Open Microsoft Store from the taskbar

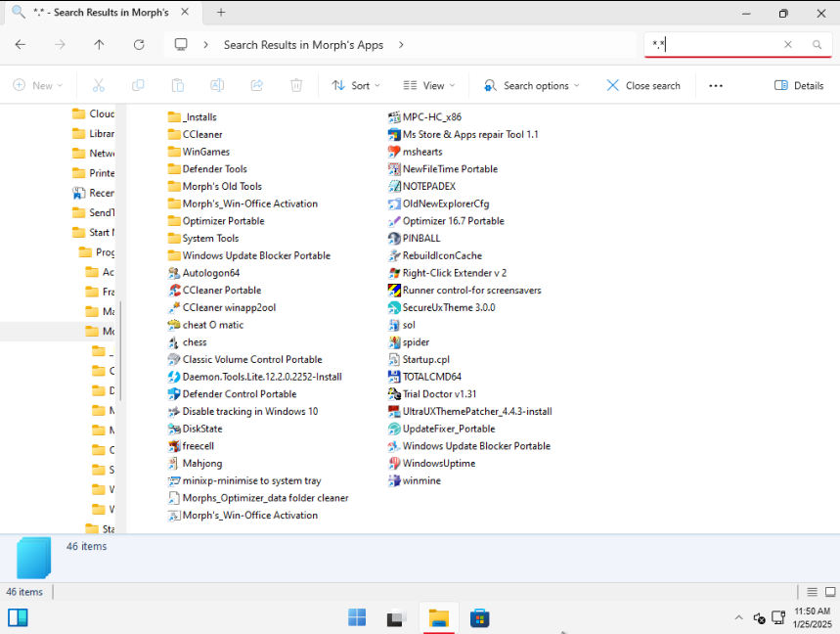(x=479, y=618)
